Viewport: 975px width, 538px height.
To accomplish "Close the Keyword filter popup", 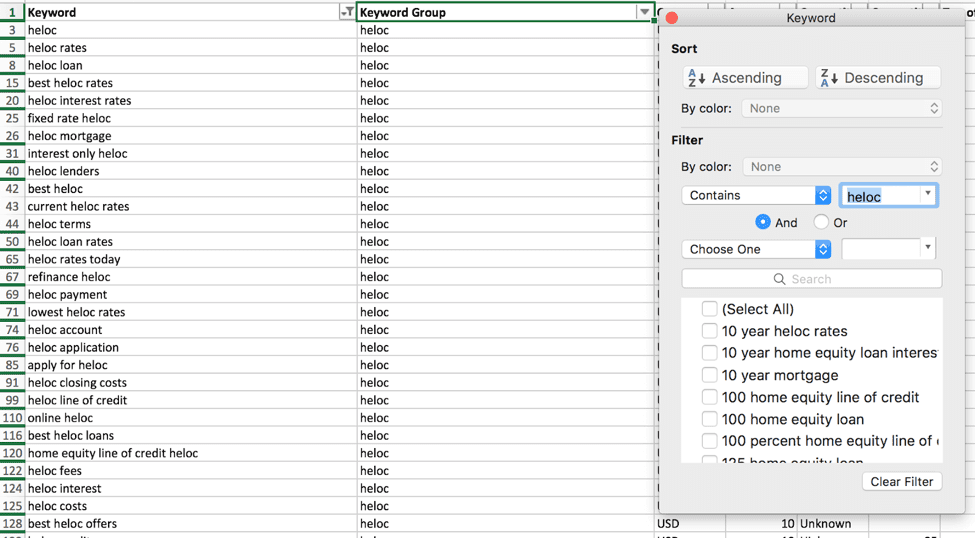I will [x=672, y=18].
